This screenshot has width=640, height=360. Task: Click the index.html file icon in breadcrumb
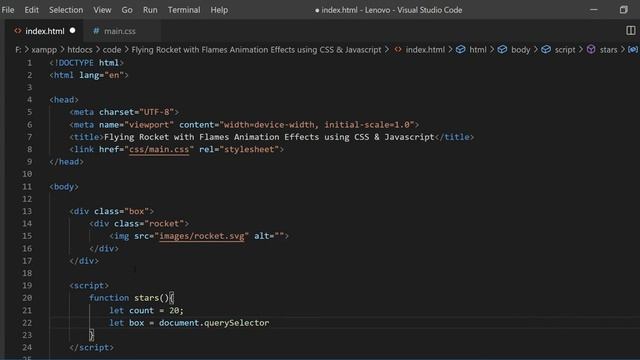pos(398,49)
